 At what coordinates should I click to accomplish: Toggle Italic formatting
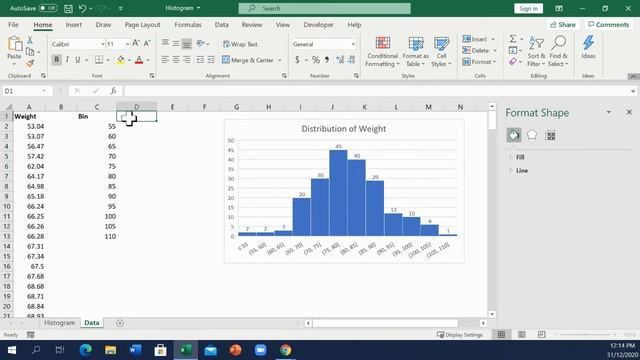click(67, 60)
